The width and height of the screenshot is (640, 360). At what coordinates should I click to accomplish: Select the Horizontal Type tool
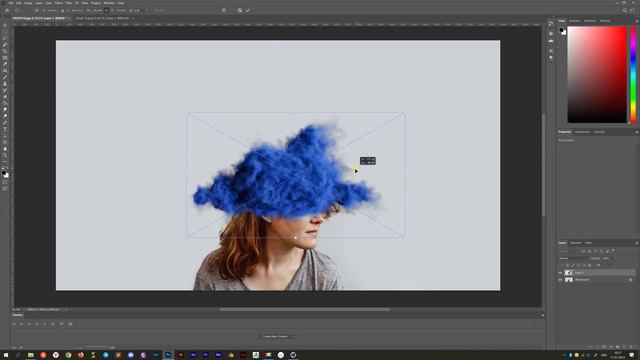(x=5, y=129)
